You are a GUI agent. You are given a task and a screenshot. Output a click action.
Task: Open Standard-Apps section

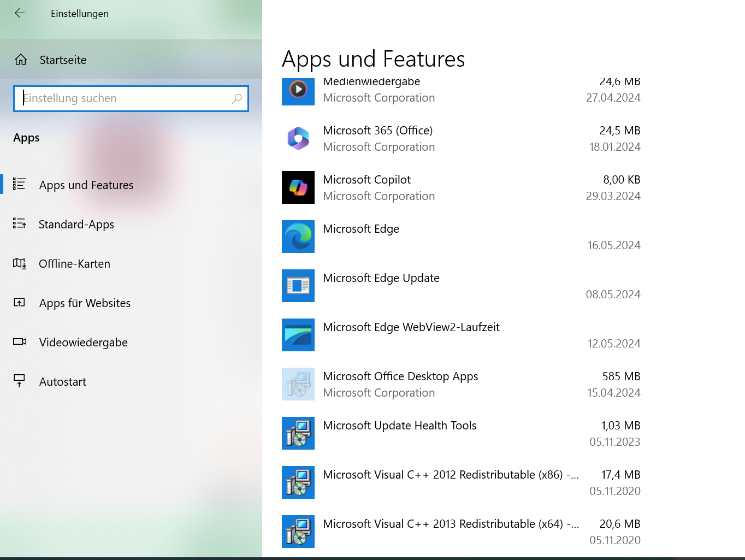pos(76,225)
